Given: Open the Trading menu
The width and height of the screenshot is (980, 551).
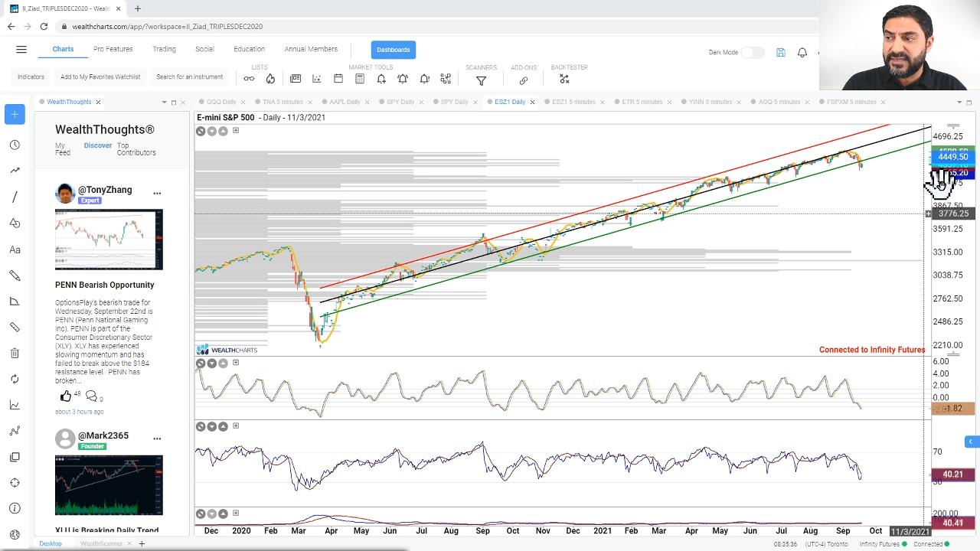Looking at the screenshot, I should point(164,49).
